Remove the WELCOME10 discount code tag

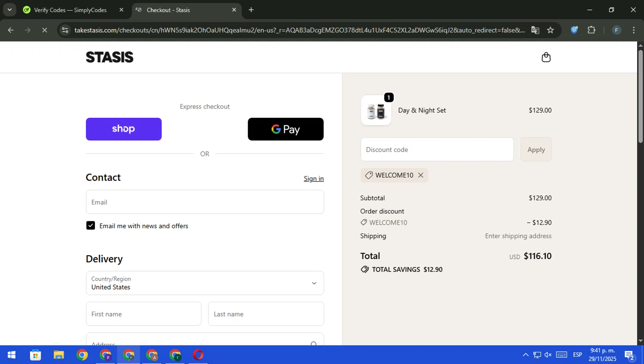coord(421,175)
